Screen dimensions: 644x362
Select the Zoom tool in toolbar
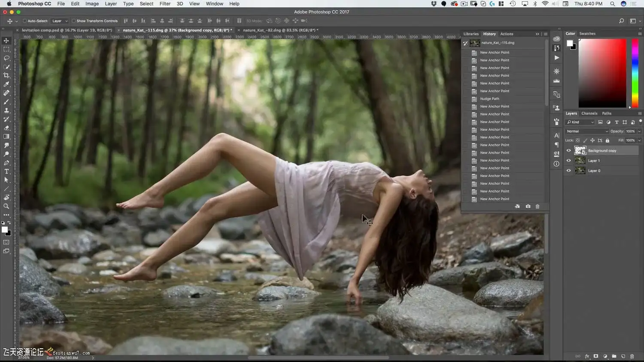[6, 206]
